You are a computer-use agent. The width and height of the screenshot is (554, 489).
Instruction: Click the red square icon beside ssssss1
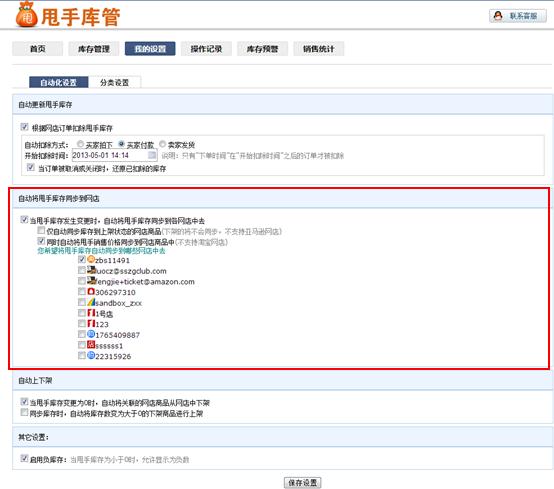[x=91, y=344]
